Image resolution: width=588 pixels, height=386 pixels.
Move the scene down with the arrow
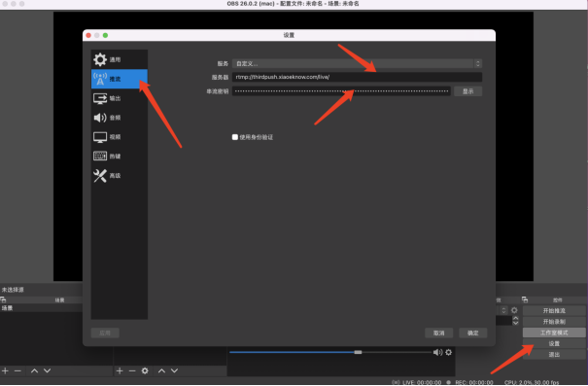pyautogui.click(x=48, y=370)
